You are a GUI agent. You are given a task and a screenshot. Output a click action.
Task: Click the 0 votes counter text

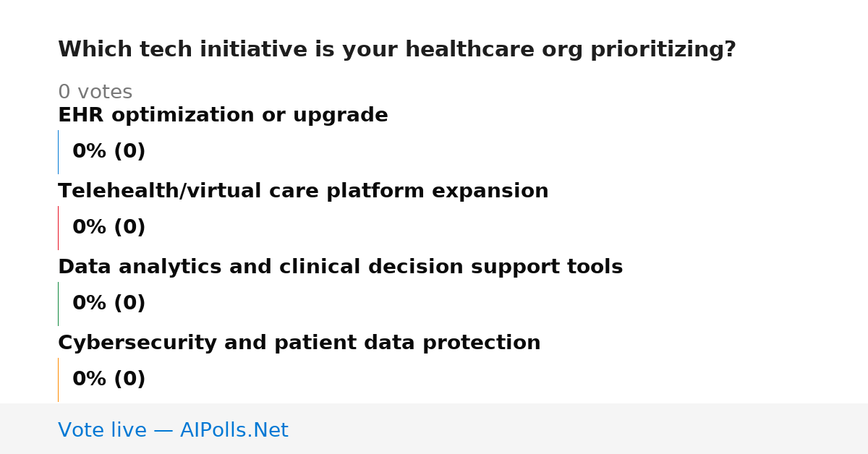(x=95, y=93)
